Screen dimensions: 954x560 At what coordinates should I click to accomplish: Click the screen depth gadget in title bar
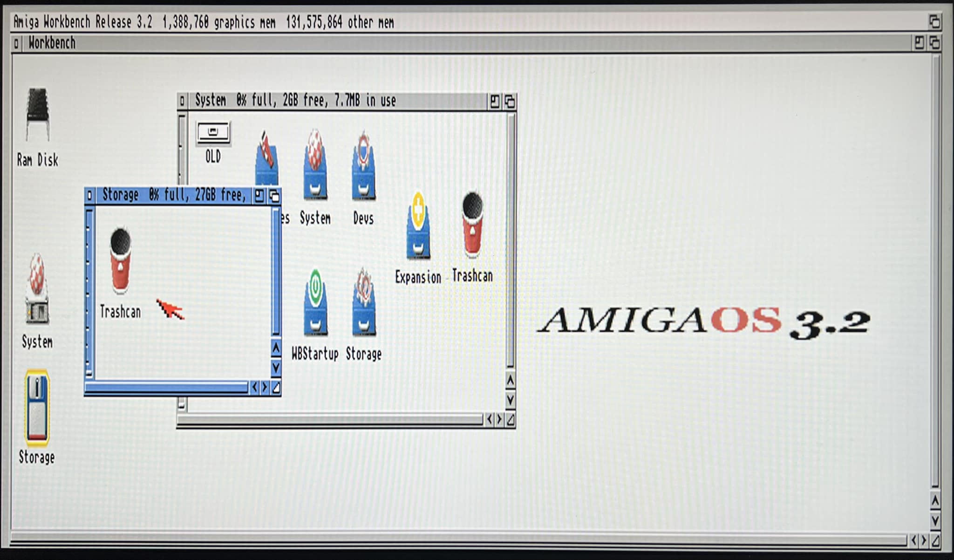tap(934, 22)
